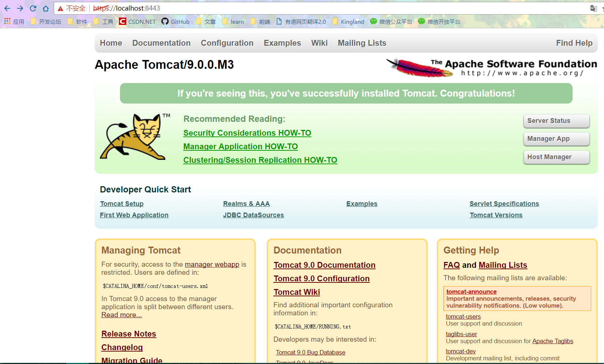Open the Mailing Lists navigation item in top bar
Viewport: 604px width, 364px height.
[x=362, y=43]
